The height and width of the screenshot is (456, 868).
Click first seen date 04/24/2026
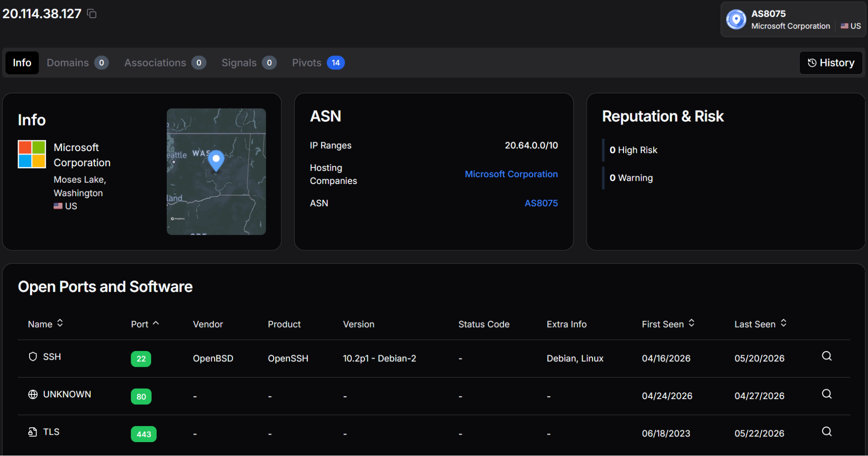point(667,396)
